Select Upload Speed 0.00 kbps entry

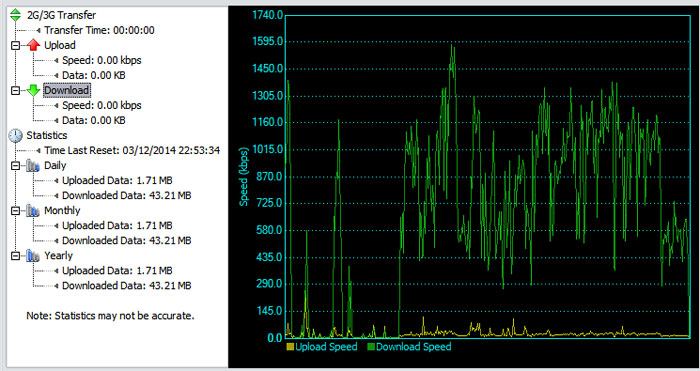tap(101, 60)
